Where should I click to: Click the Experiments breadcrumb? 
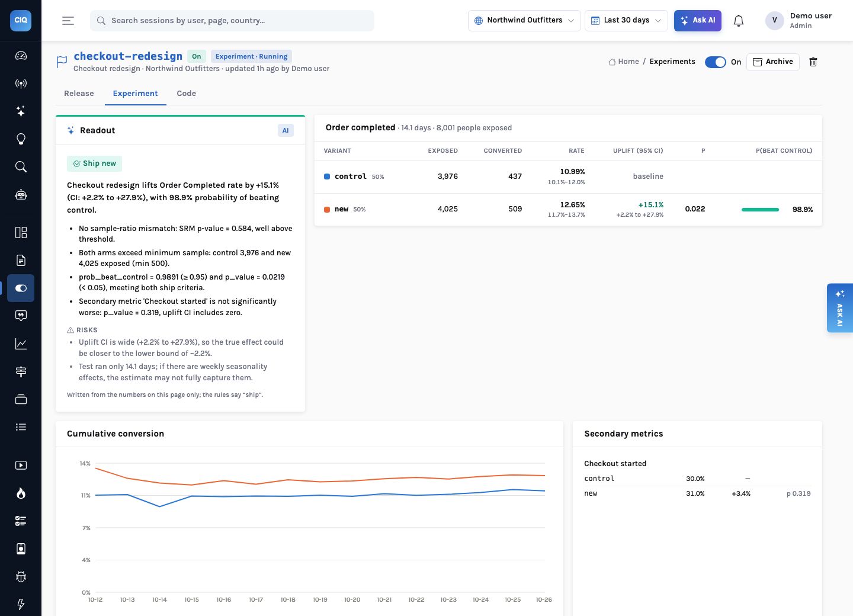[672, 62]
